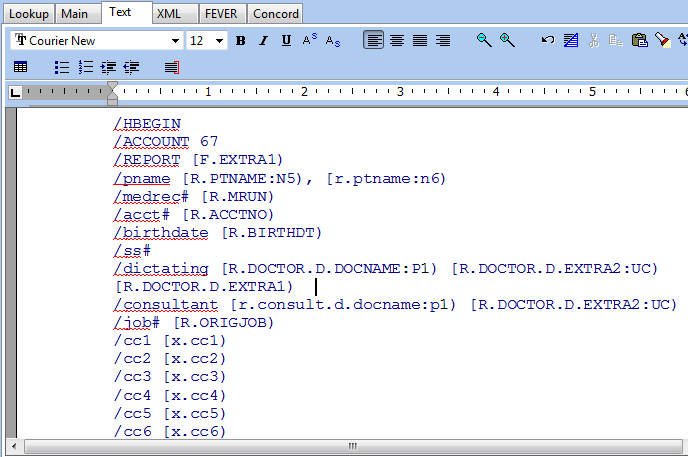Open the Concord tab
This screenshot has height=457, width=688.
276,14
